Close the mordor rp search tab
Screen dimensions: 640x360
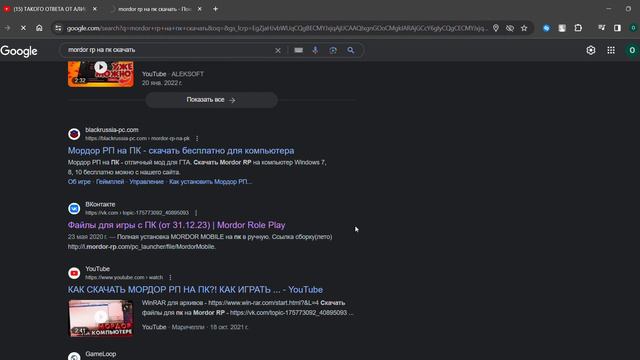(200, 9)
